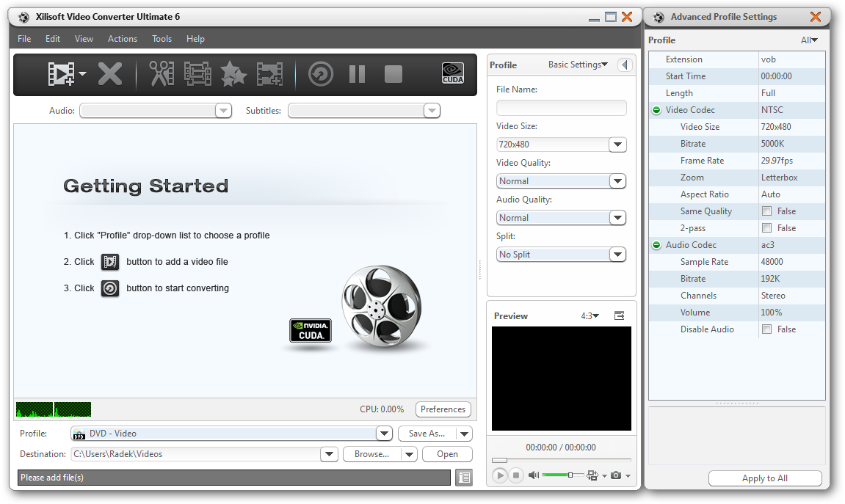Click the convert icon in step 3
This screenshot has height=504, width=845.
pyautogui.click(x=110, y=288)
